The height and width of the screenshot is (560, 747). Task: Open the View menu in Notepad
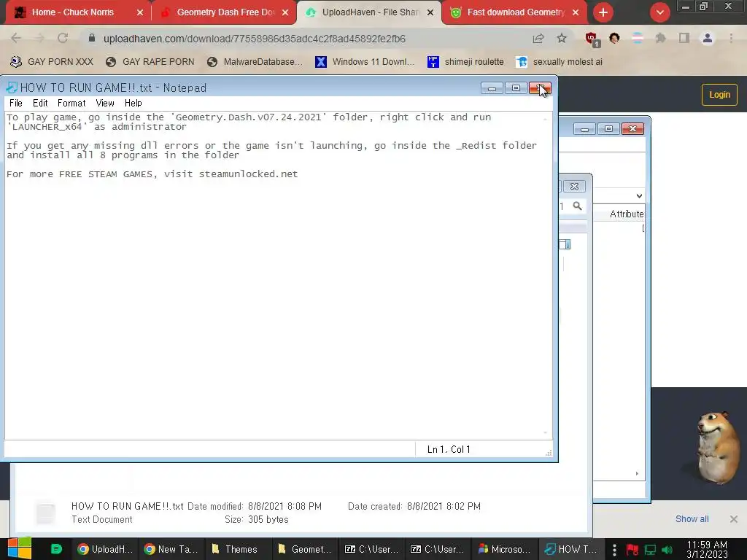105,104
